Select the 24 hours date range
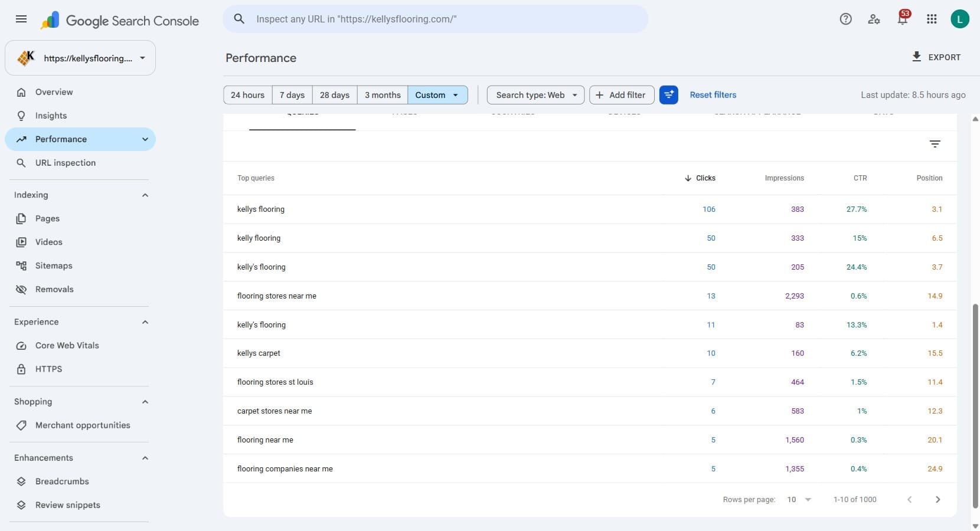 tap(248, 95)
